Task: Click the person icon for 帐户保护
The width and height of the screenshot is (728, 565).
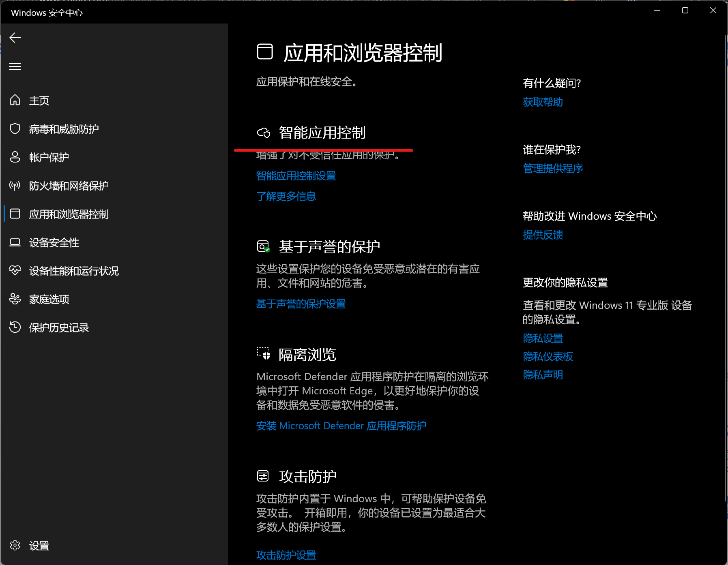Action: (15, 157)
